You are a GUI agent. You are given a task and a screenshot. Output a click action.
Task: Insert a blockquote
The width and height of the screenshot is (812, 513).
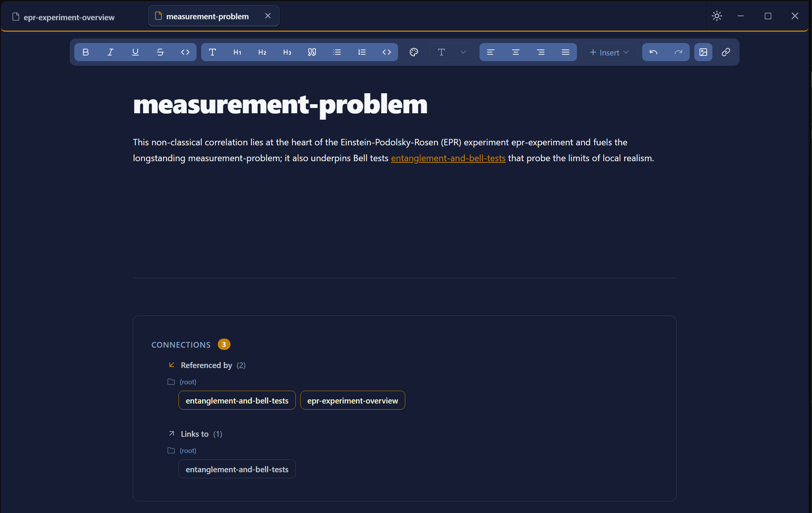click(x=312, y=52)
